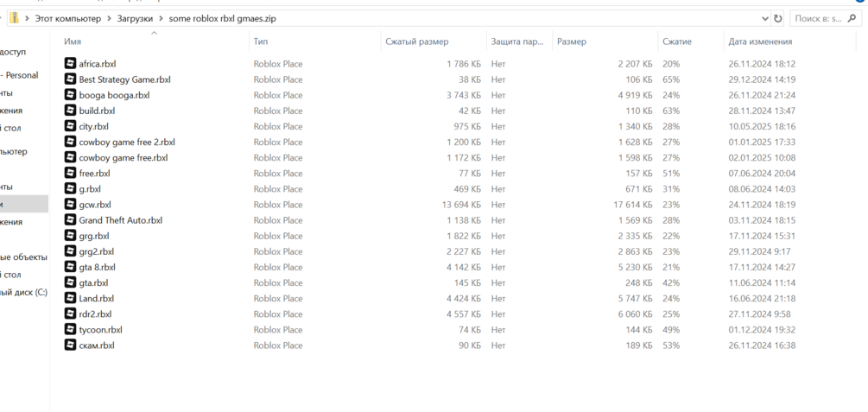Select ые объекты item in navigation pane
This screenshot has width=868, height=412.
click(x=24, y=257)
